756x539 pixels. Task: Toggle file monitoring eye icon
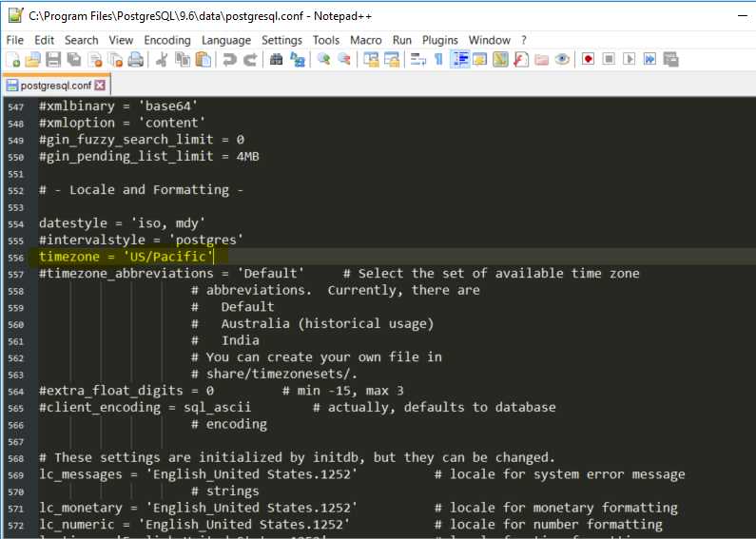(x=562, y=59)
